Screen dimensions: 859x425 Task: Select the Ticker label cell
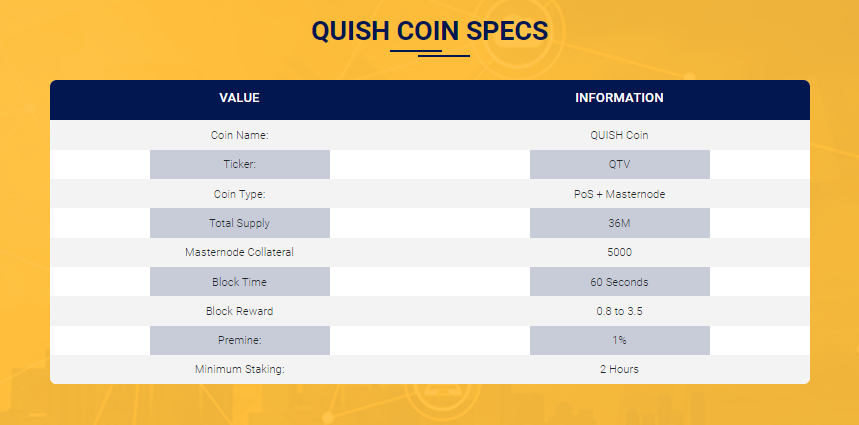click(240, 164)
